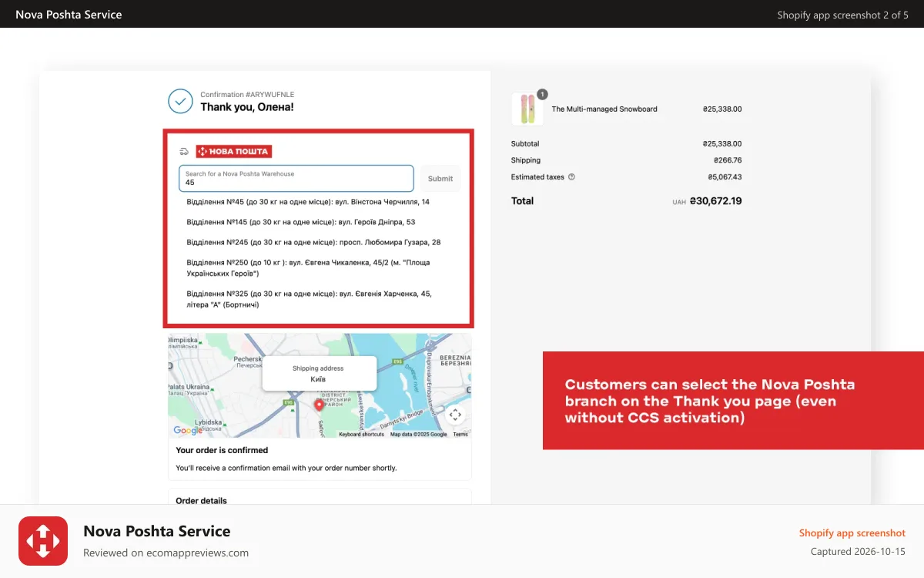
Task: Click Thank you, Олена! heading
Action: click(x=247, y=107)
